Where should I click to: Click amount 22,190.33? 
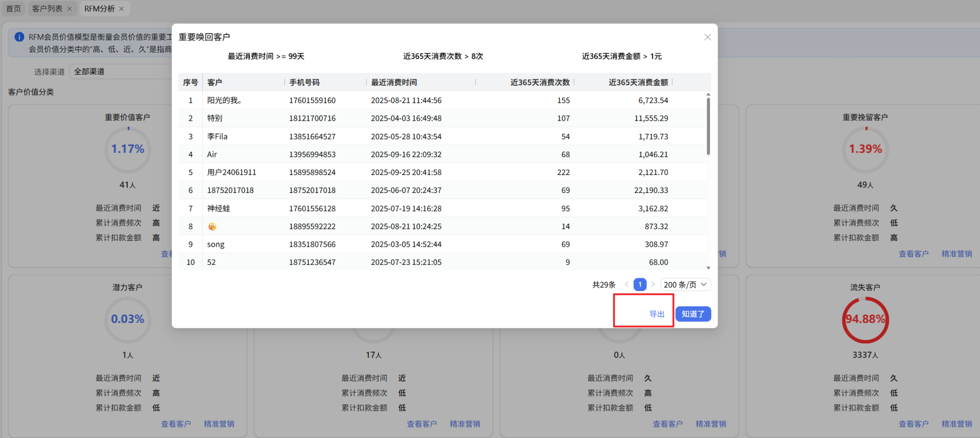pos(651,191)
